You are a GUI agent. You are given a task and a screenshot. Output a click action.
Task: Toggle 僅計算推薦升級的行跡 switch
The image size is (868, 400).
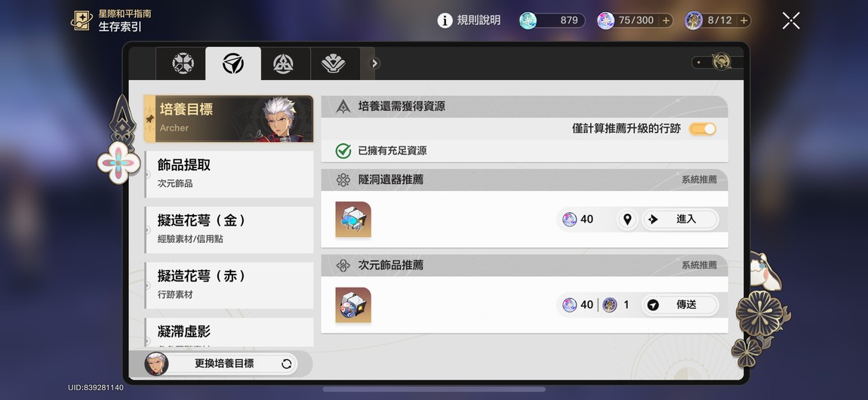pos(702,129)
